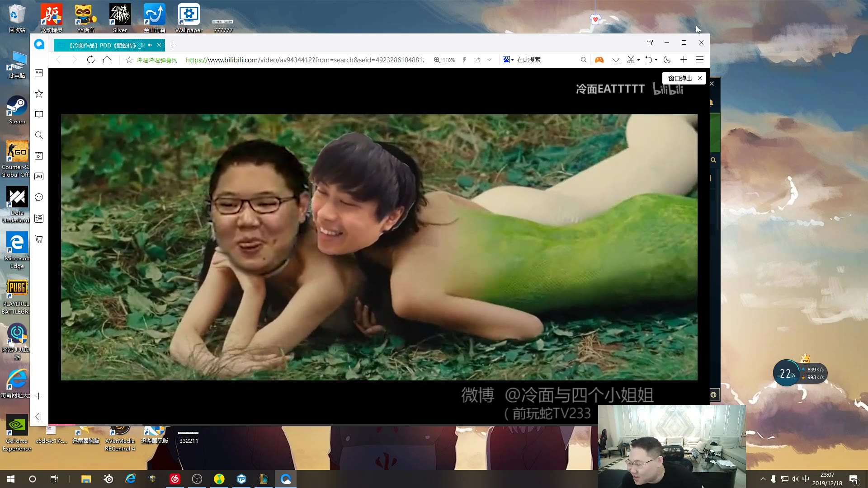Show hidden system tray icons
The image size is (868, 488).
763,479
